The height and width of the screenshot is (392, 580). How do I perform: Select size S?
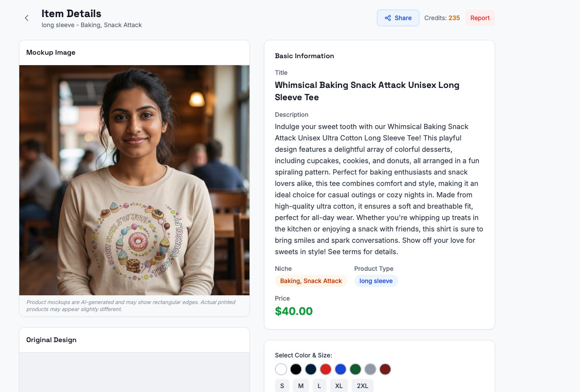[x=282, y=386]
